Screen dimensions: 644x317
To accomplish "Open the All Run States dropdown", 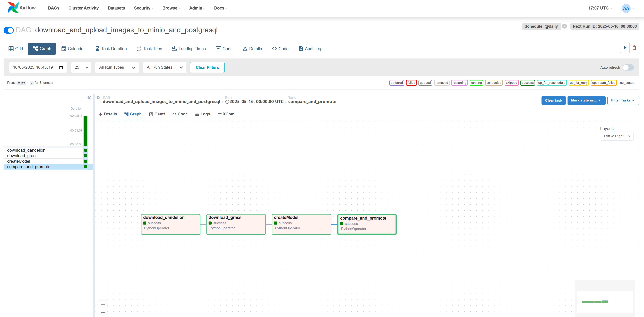I will [164, 67].
